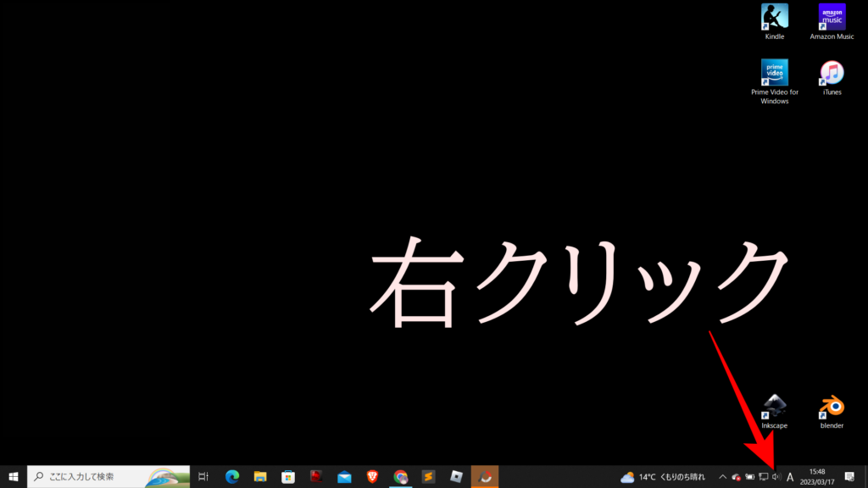Toggle the IME input mode 'A' indicator
The image size is (868, 488).
pyautogui.click(x=790, y=477)
